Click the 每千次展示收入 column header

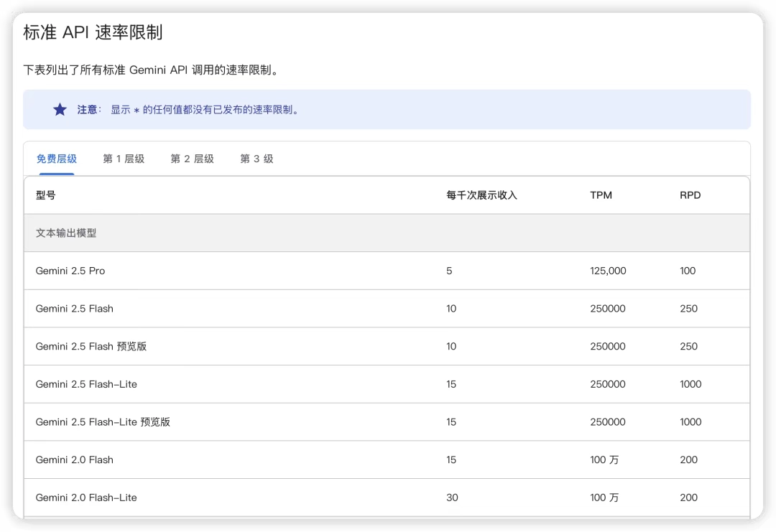(483, 195)
